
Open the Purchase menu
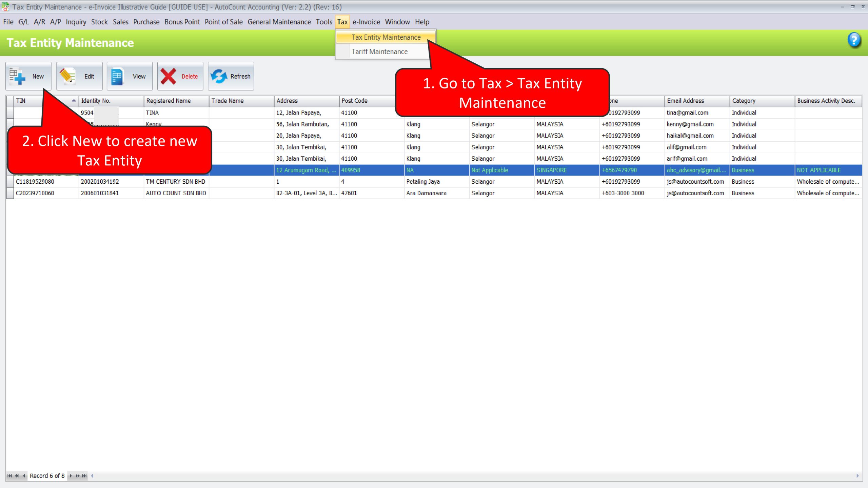[x=146, y=22]
